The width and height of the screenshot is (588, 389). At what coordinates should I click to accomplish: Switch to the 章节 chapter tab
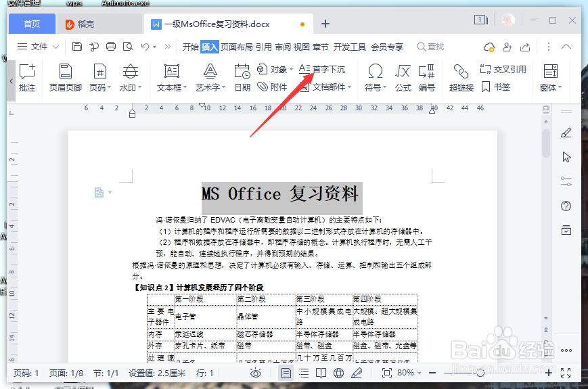tap(320, 47)
